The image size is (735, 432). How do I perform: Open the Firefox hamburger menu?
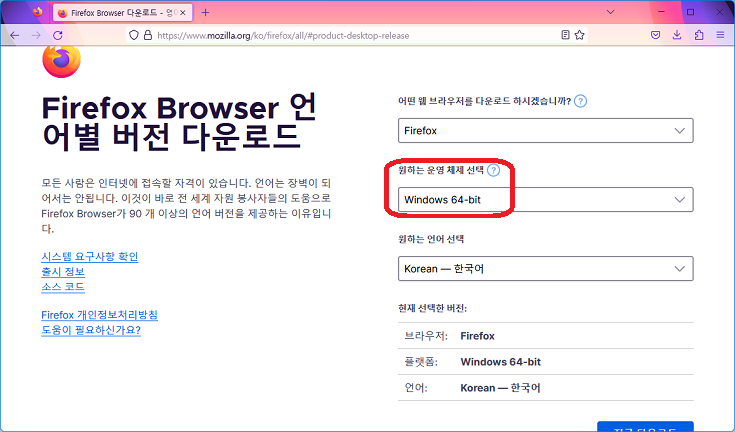coord(720,35)
